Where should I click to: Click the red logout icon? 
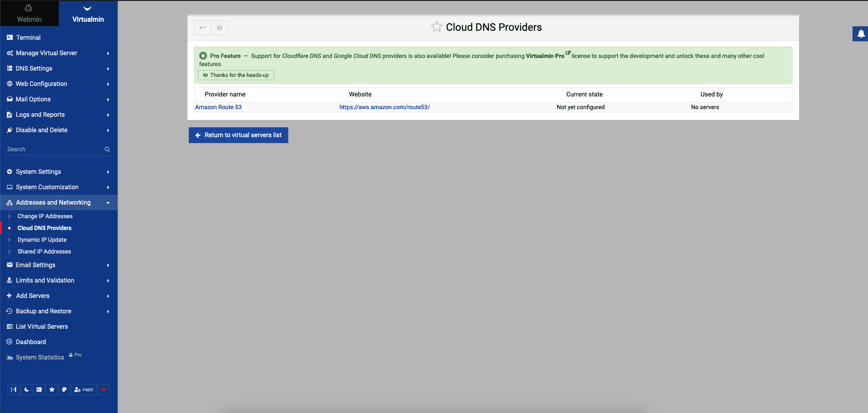coord(103,389)
